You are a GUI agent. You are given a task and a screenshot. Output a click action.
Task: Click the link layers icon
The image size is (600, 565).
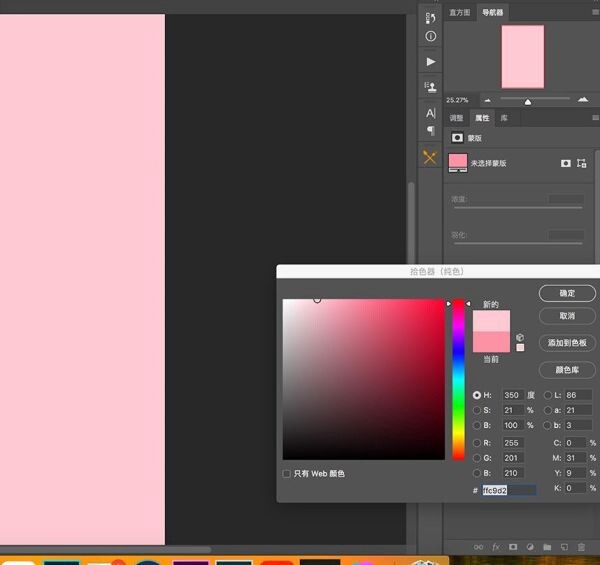[x=478, y=547]
